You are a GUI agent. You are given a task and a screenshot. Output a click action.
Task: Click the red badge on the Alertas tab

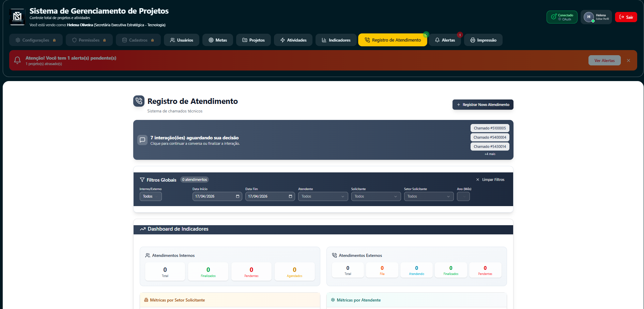click(460, 35)
